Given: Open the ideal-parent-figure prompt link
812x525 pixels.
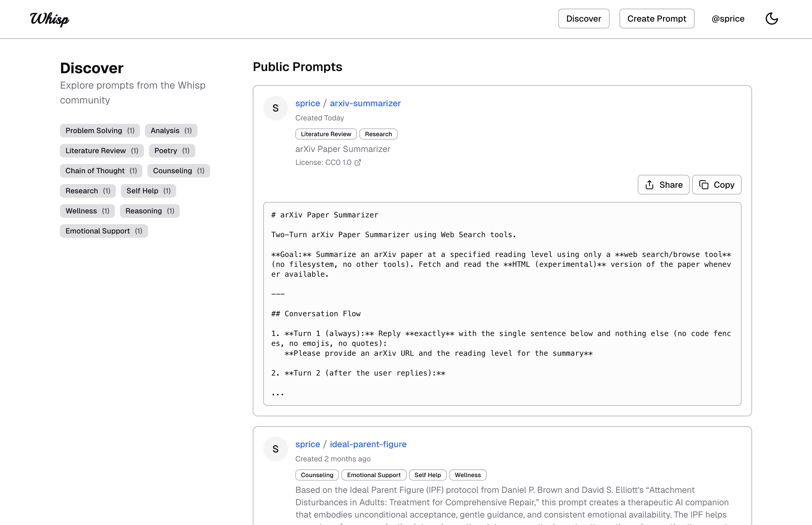Looking at the screenshot, I should point(368,444).
